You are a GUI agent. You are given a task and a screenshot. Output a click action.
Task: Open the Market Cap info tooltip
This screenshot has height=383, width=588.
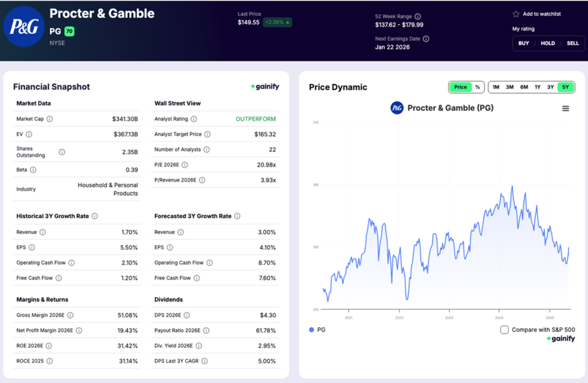[50, 119]
